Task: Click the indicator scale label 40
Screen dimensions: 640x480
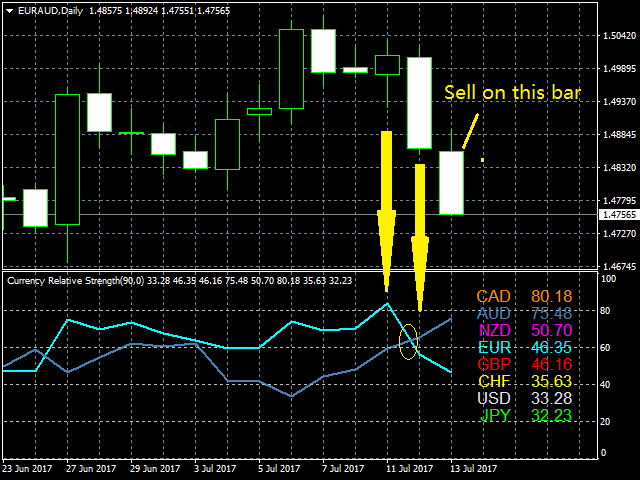Action: point(606,385)
